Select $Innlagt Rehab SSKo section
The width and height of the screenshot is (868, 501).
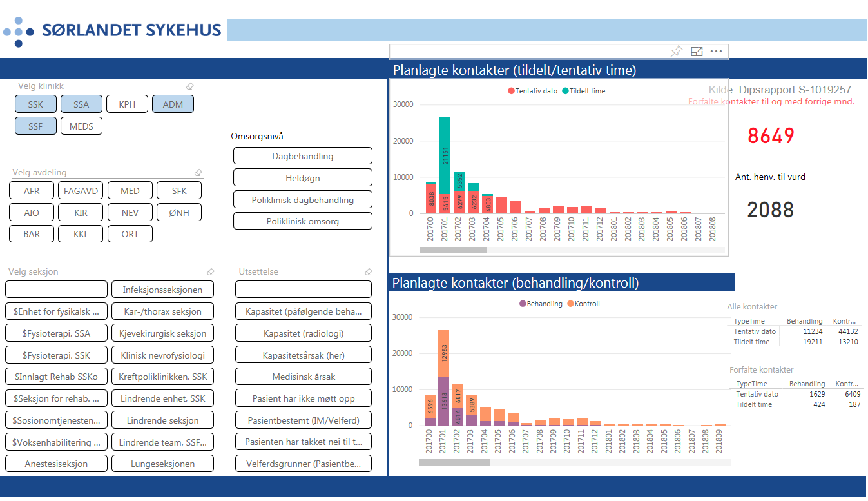(57, 377)
